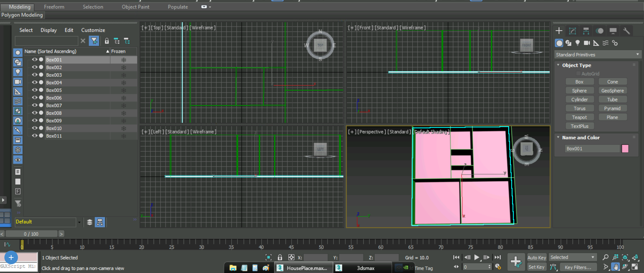Collapse the Name and Color rollout
The image size is (644, 273).
tap(558, 137)
